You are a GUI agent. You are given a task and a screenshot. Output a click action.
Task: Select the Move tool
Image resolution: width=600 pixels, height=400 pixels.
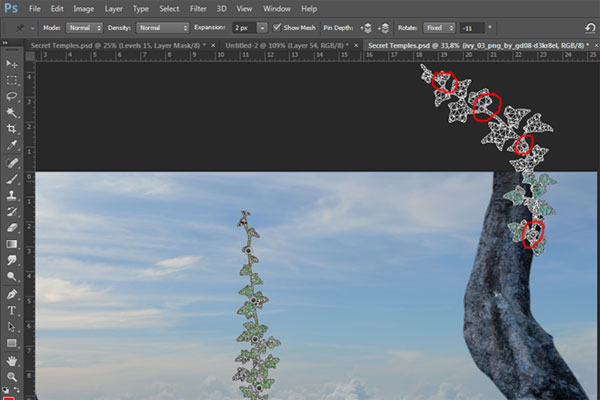[x=12, y=64]
